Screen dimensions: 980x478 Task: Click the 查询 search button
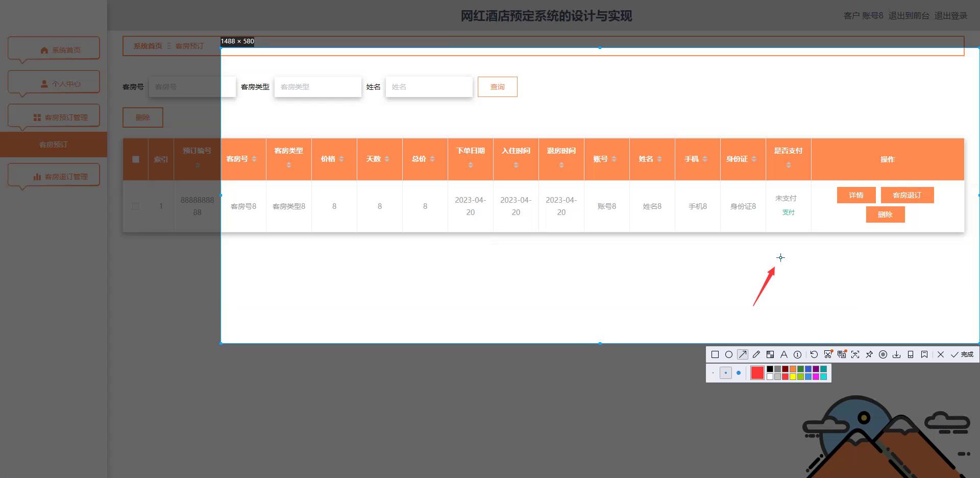(498, 87)
